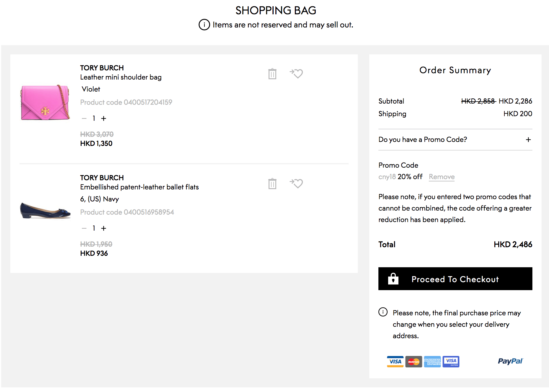Open the navy ballet flats thumbnail
Screen dimensions: 549x392
[45, 211]
